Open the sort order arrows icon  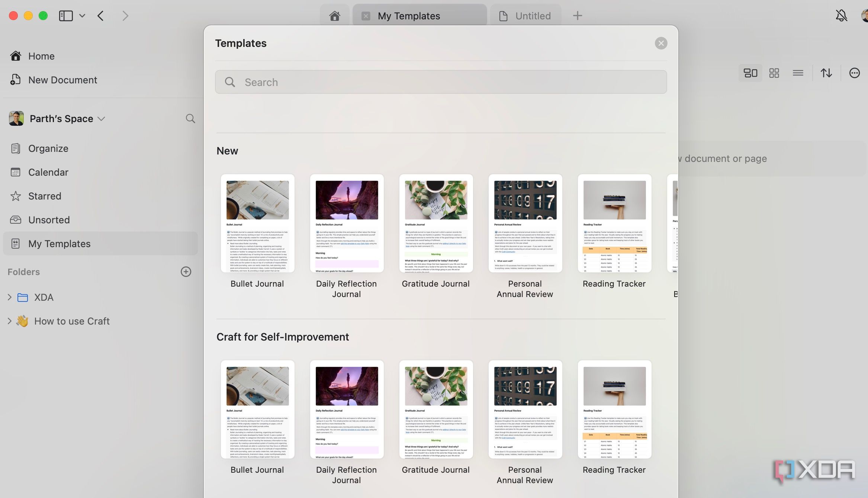[826, 73]
